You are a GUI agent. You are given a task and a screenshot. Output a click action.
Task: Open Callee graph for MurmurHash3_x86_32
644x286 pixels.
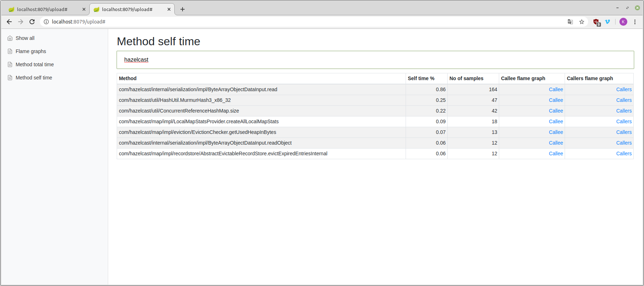coord(556,100)
